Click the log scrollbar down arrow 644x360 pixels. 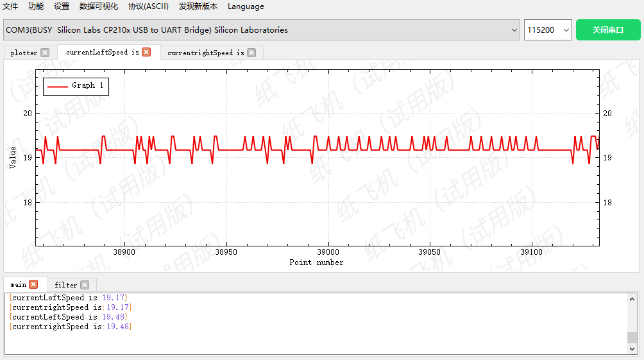[632, 349]
